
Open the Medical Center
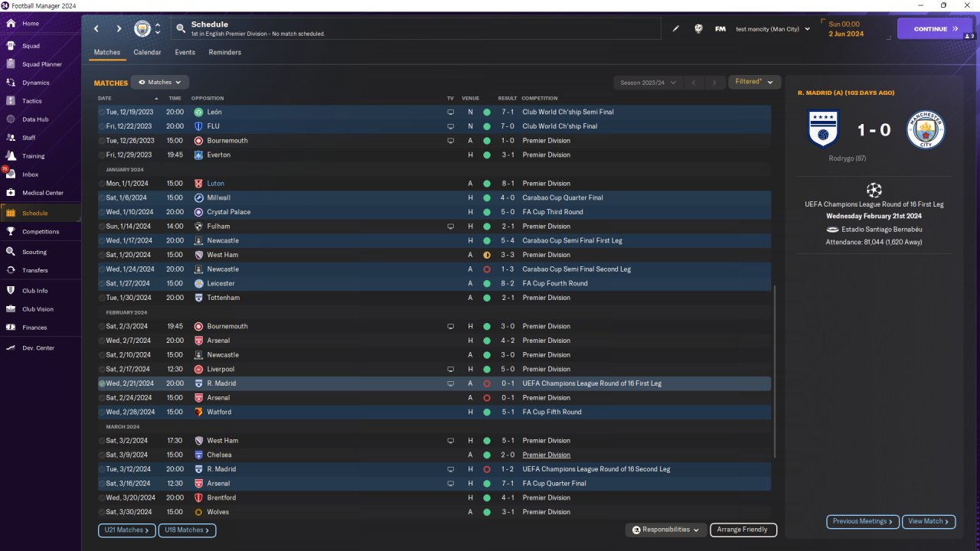(43, 193)
